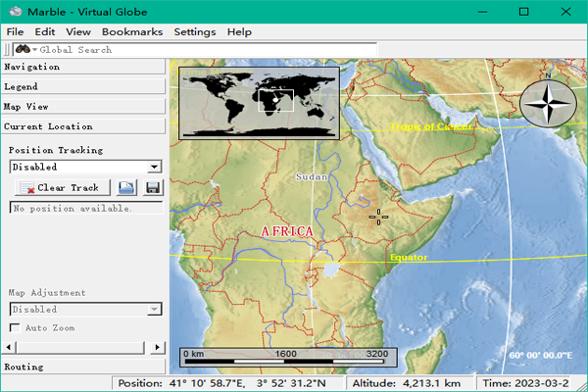The height and width of the screenshot is (392, 588).
Task: Click the overview world map thumbnail
Action: pyautogui.click(x=259, y=103)
